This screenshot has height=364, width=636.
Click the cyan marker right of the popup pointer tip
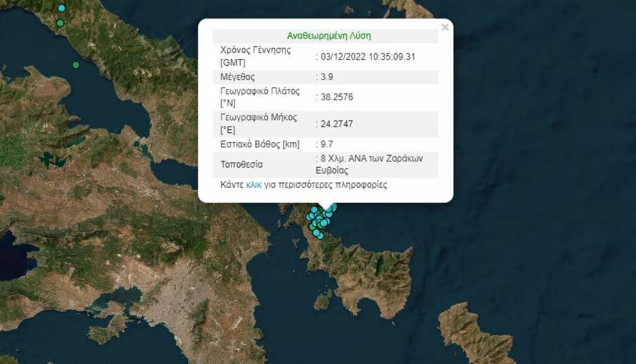coord(333,207)
